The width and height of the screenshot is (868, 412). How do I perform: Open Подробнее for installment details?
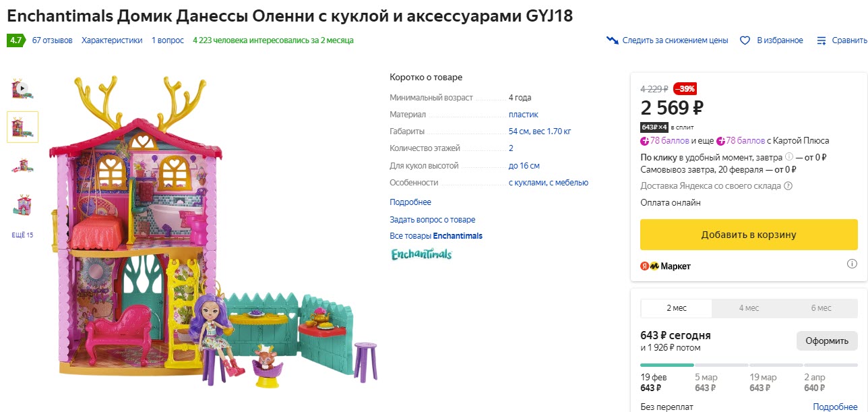point(835,407)
